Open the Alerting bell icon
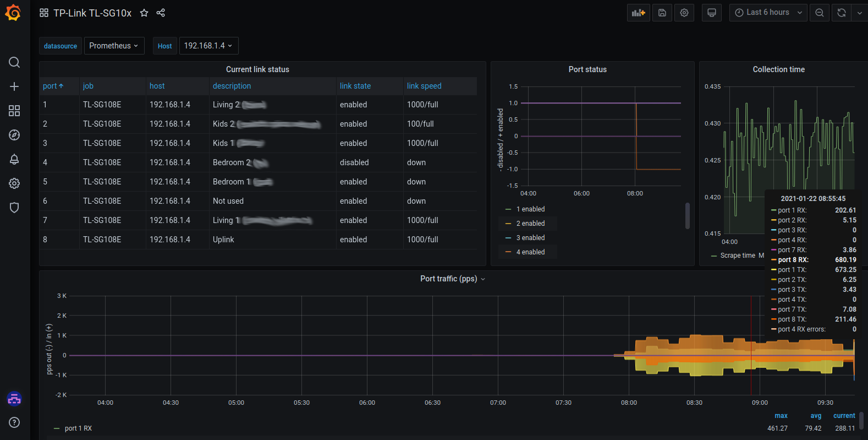The image size is (868, 440). point(14,159)
